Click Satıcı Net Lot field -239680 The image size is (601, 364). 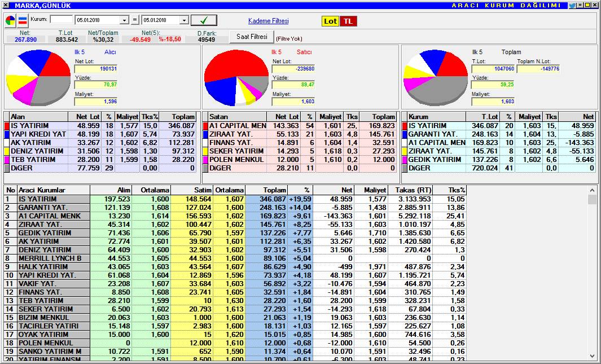tap(293, 69)
